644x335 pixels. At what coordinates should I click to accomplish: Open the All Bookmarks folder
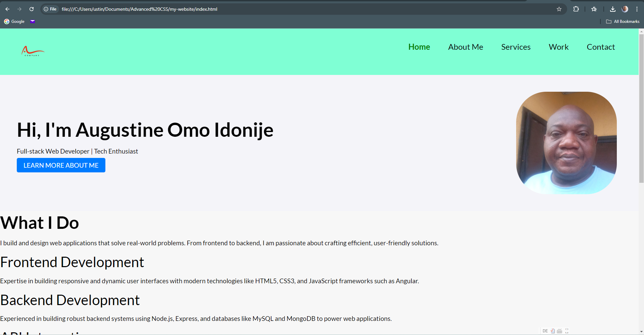pyautogui.click(x=623, y=22)
